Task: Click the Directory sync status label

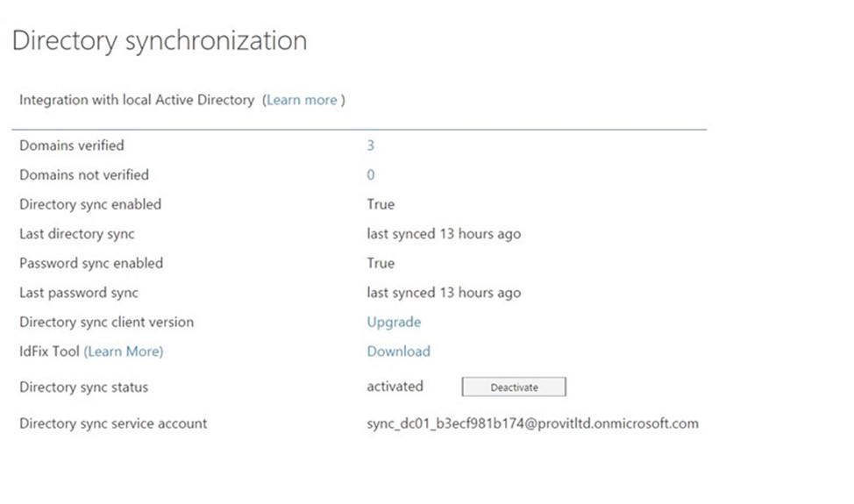Action: coord(84,387)
